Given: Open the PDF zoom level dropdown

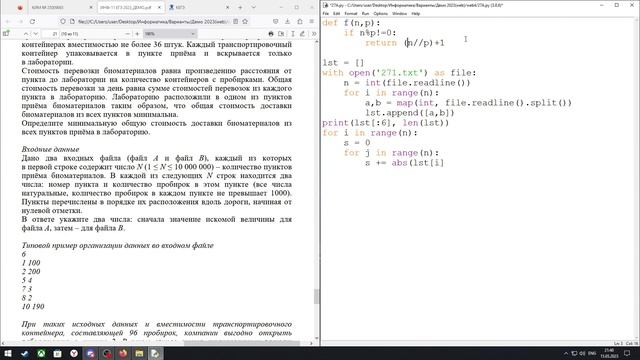Looking at the screenshot, I should 170,33.
